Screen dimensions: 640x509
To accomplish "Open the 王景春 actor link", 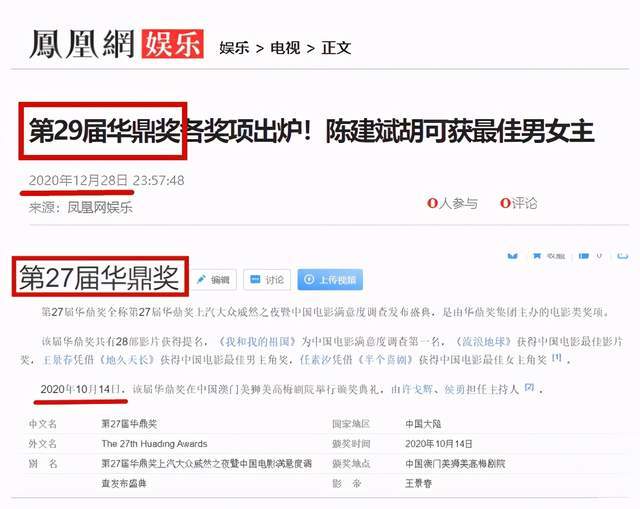I will click(57, 360).
